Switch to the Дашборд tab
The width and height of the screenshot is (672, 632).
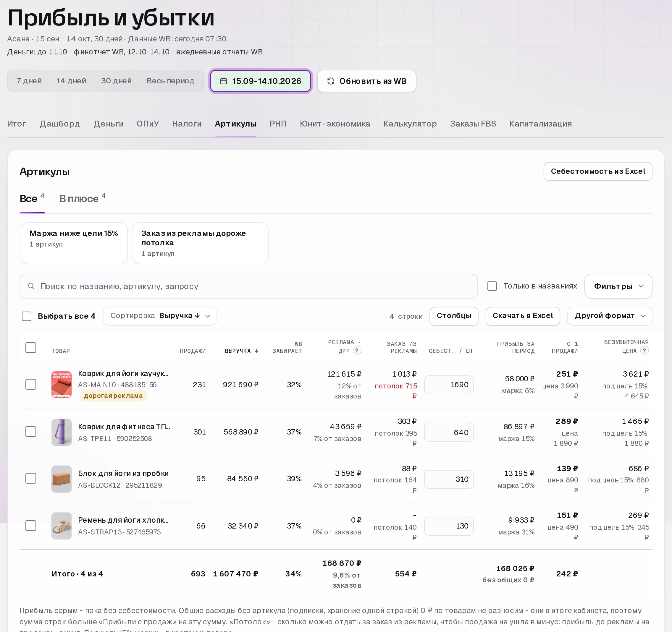[x=60, y=124]
